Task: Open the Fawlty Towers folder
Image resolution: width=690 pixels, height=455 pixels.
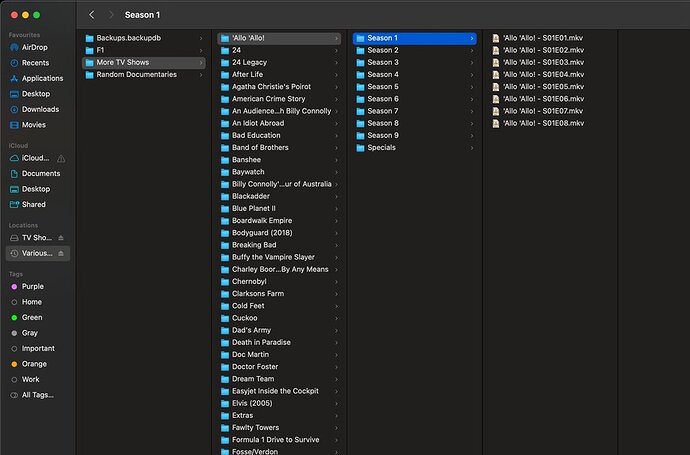Action: (x=279, y=427)
